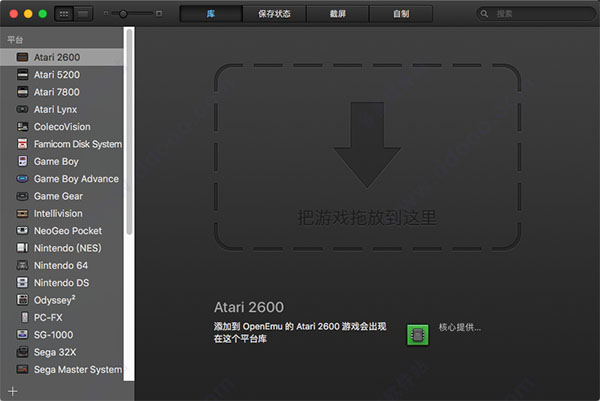Screen dimensions: 600x401
Task: Adjust the thumbnail size slider
Action: click(x=123, y=14)
